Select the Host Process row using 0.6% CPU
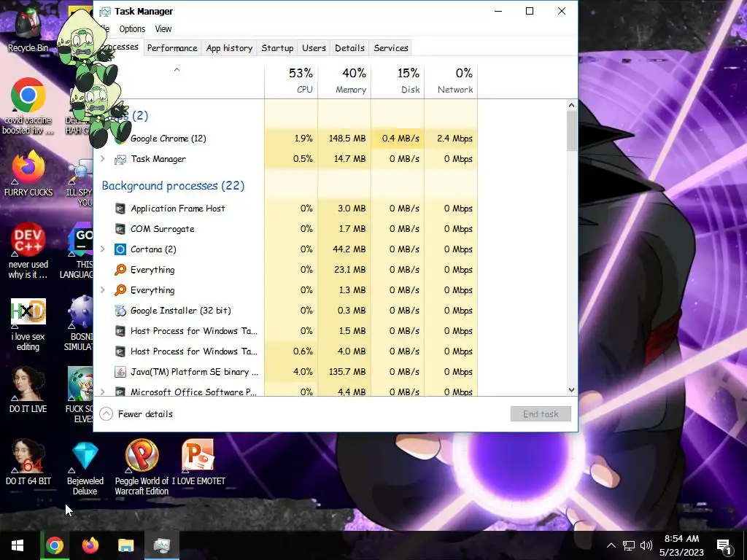This screenshot has width=747, height=560. pyautogui.click(x=286, y=351)
